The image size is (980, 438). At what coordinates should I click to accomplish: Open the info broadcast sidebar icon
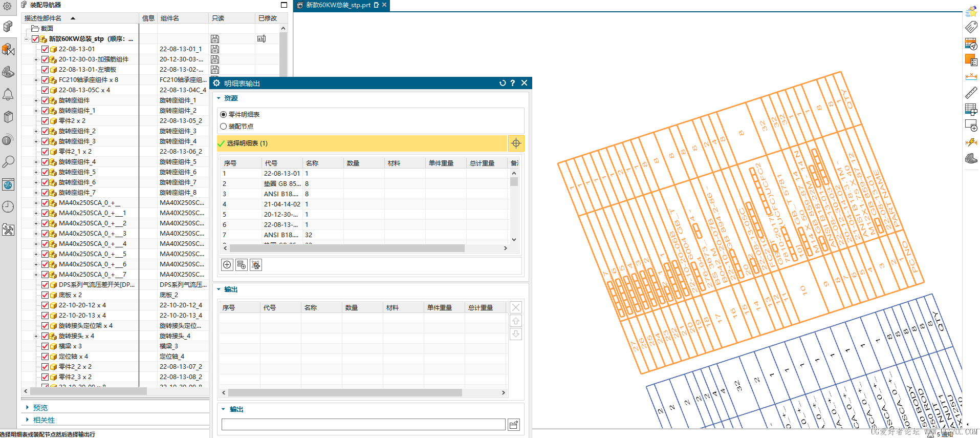pos(8,139)
